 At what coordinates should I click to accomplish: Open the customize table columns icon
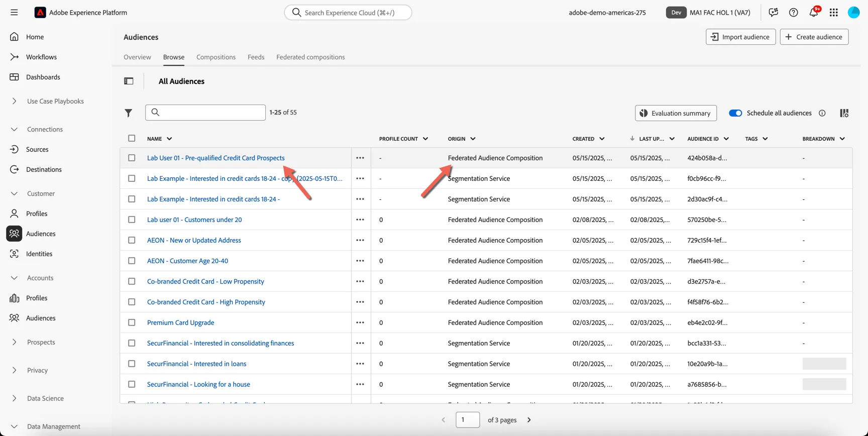pyautogui.click(x=844, y=113)
